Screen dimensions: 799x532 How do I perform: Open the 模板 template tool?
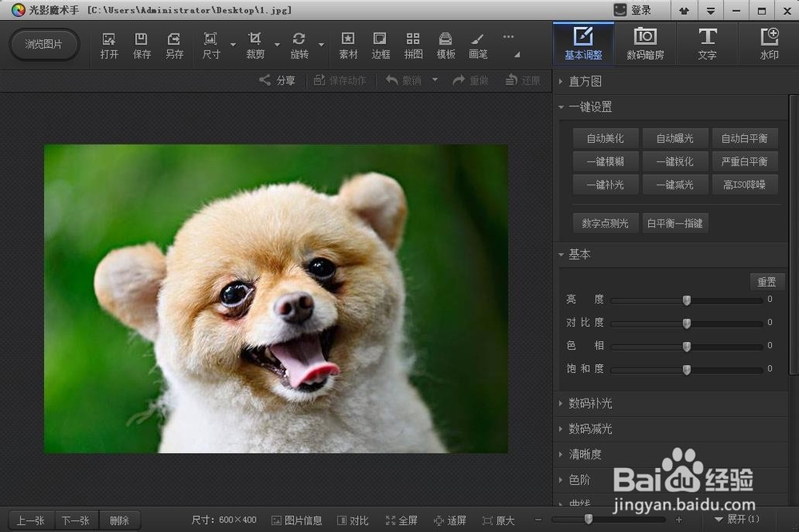point(445,46)
